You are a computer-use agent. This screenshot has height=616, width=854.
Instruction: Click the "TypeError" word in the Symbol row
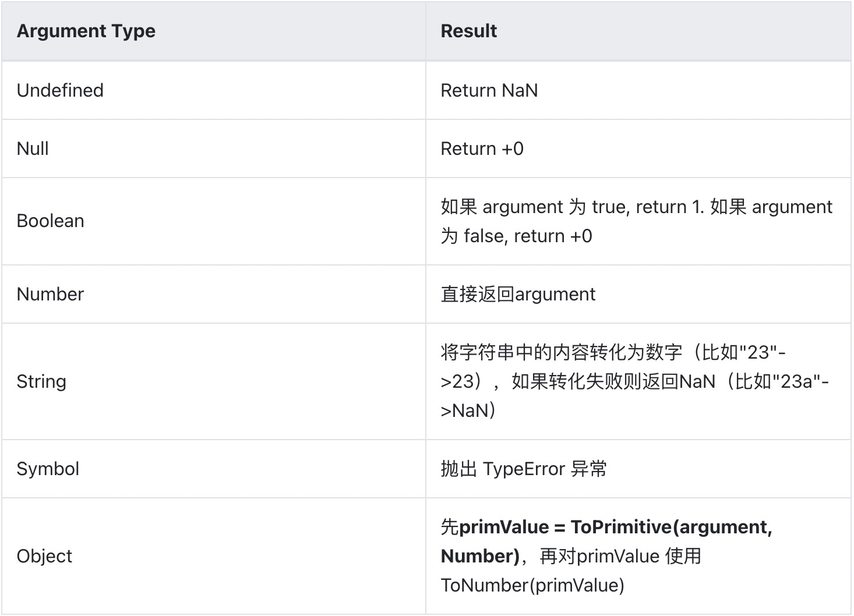click(x=524, y=469)
